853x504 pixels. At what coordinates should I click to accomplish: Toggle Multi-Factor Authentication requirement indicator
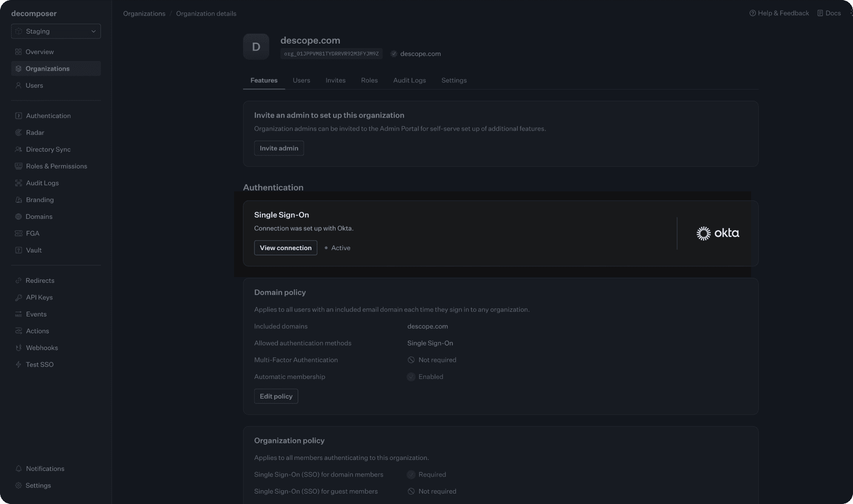[411, 360]
